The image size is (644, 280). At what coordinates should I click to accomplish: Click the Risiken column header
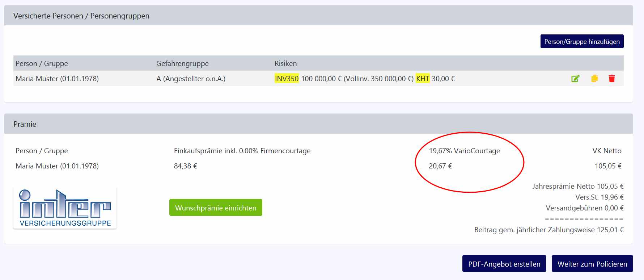285,63
